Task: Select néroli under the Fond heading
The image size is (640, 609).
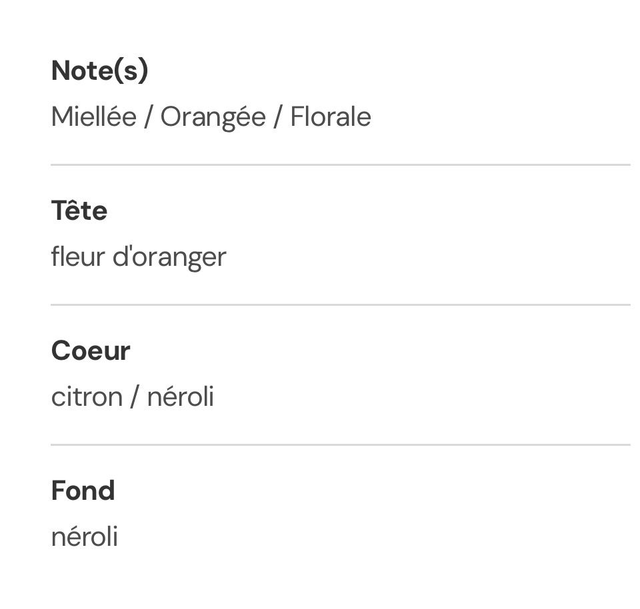Action: (84, 537)
